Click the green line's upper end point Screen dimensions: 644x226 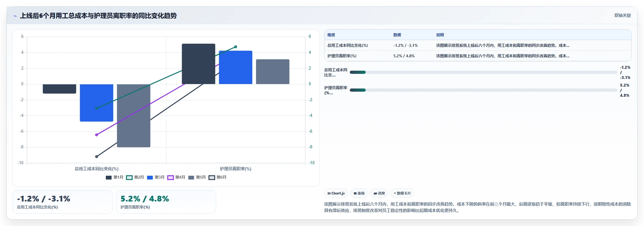pyautogui.click(x=236, y=47)
